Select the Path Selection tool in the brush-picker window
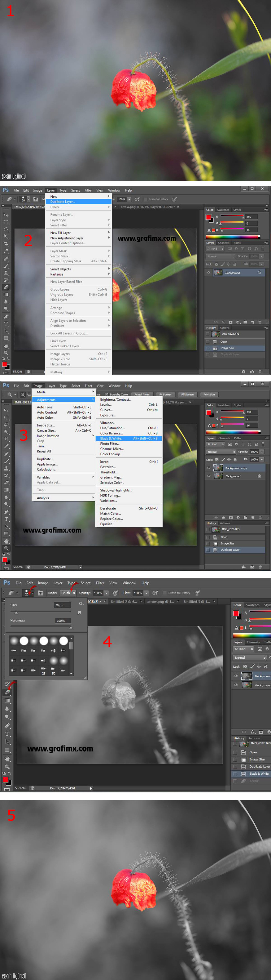271x980 pixels. click(x=7, y=742)
